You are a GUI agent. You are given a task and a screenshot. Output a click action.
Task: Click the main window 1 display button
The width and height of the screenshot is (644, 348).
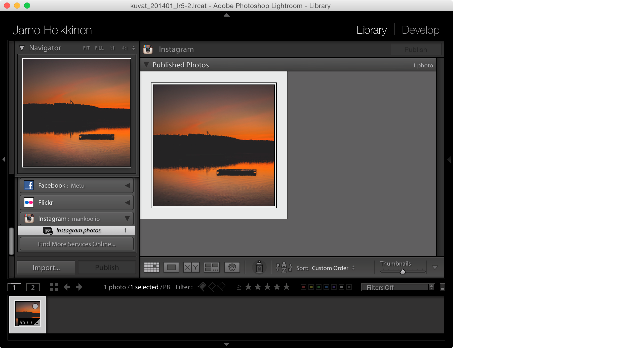pyautogui.click(x=14, y=287)
